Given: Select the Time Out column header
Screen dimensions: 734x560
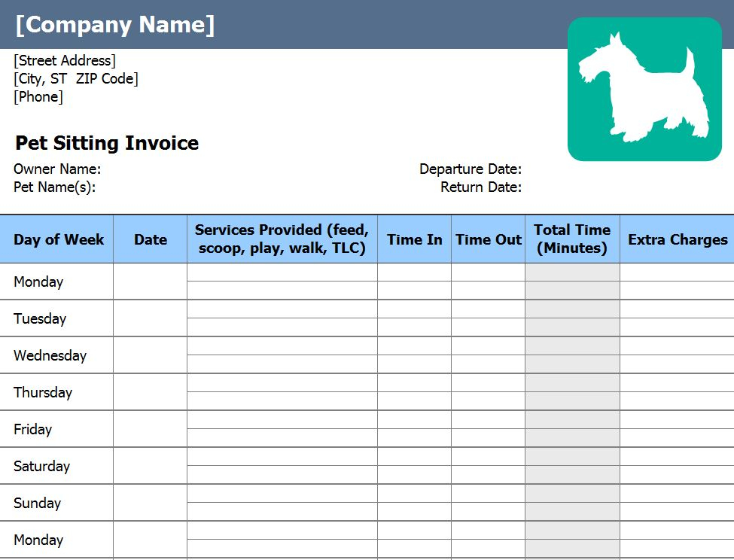Looking at the screenshot, I should 489,239.
